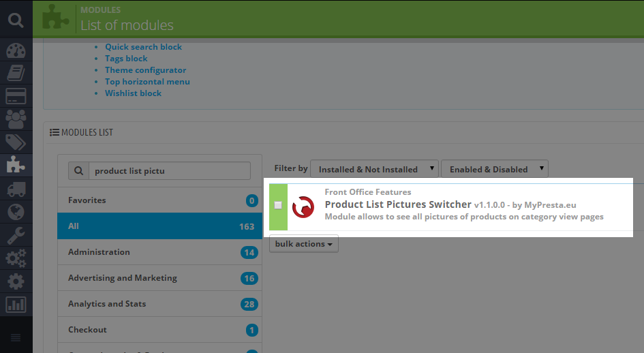Check the Product List Pictures Switcher checkbox
The image size is (644, 353).
tap(278, 205)
